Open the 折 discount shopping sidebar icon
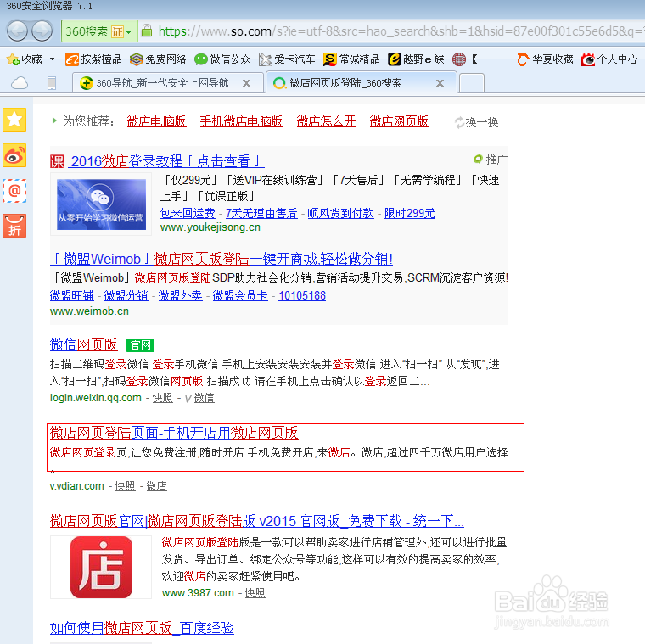 pyautogui.click(x=14, y=226)
